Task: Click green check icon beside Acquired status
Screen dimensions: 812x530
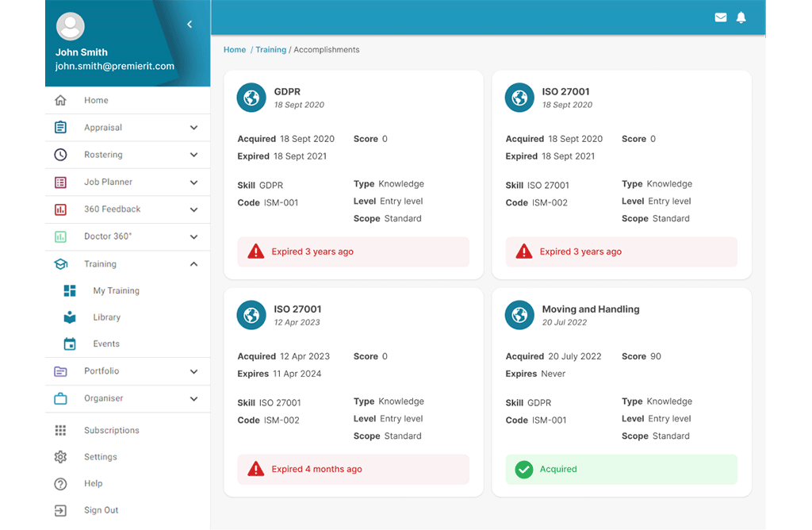Action: click(524, 470)
